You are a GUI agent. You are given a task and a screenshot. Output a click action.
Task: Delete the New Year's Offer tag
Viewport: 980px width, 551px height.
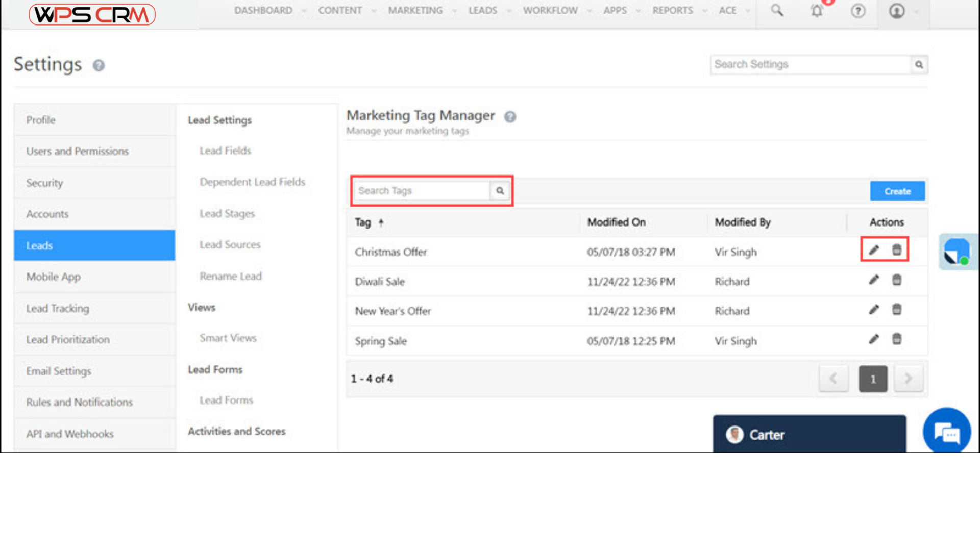(897, 310)
